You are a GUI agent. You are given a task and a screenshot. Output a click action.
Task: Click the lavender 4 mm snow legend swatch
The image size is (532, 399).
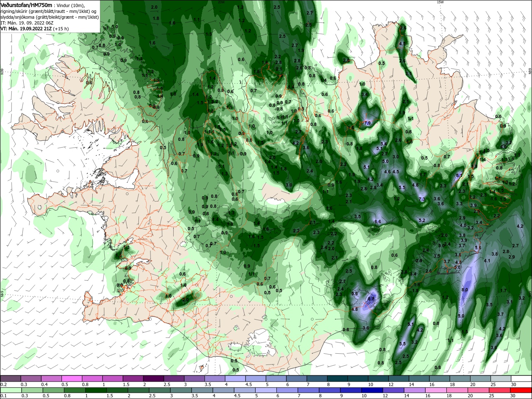235,379
